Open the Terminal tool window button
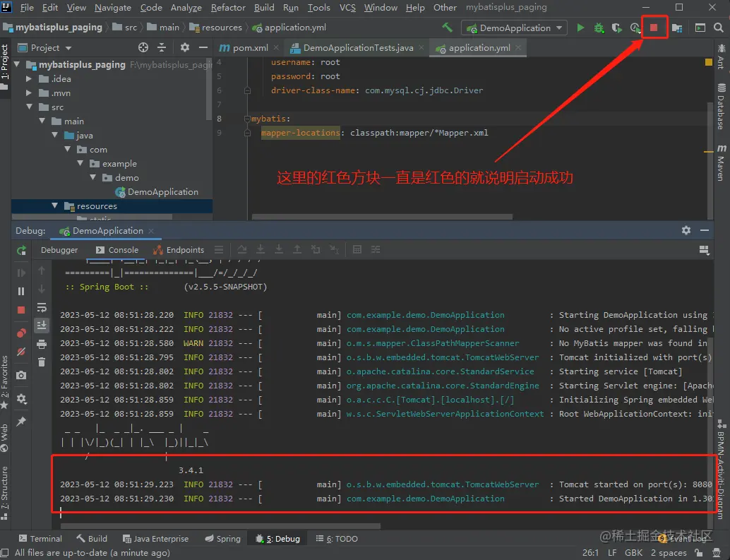Viewport: 730px width, 560px height. [x=41, y=539]
